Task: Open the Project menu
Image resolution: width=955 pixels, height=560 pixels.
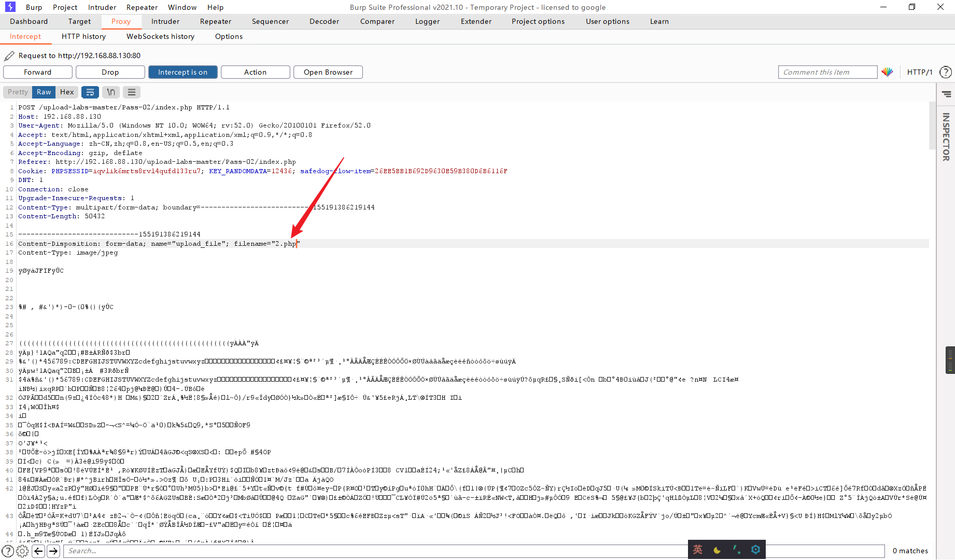Action: tap(65, 7)
